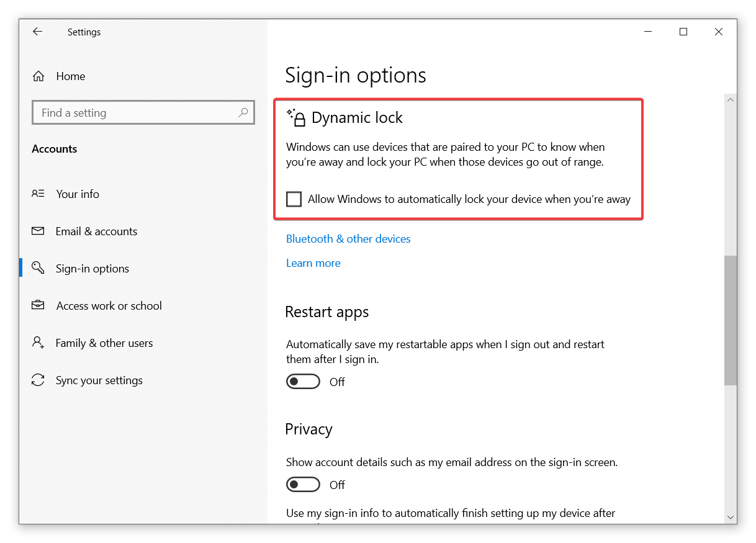
Task: Click the Access work or school briefcase icon
Action: point(38,305)
